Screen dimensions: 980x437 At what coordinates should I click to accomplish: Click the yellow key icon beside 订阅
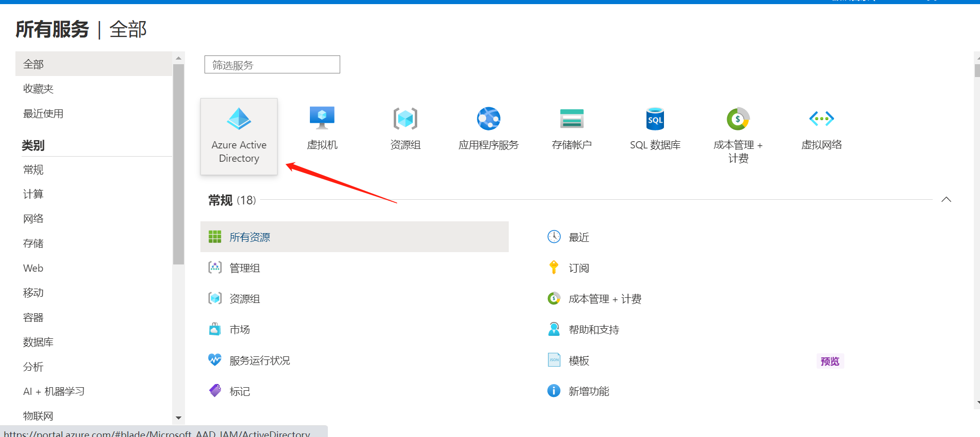554,267
